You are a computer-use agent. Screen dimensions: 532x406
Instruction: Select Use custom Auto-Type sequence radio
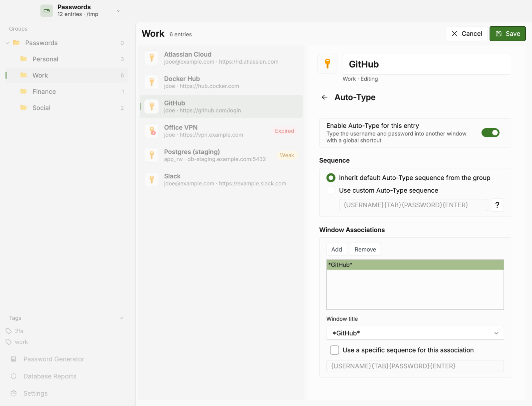(x=331, y=190)
